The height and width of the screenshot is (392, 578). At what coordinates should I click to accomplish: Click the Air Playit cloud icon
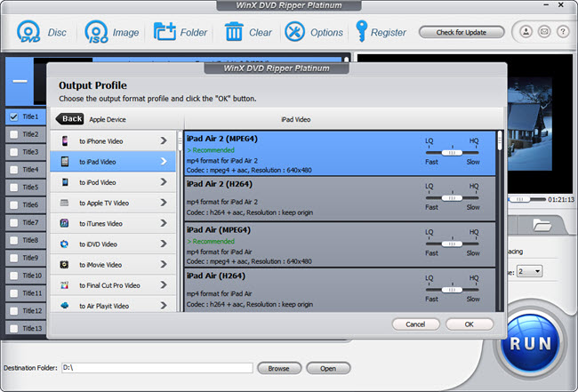pos(65,306)
